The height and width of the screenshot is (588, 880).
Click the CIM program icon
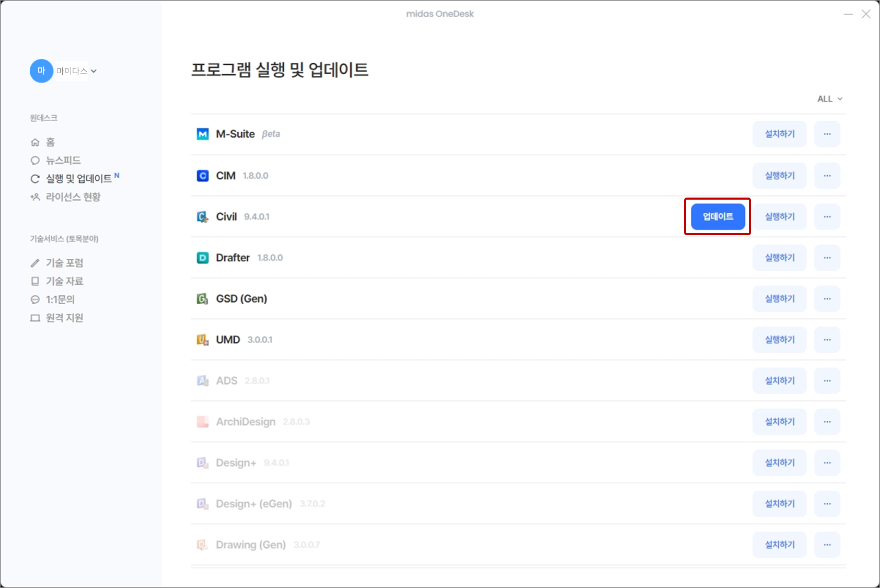[x=203, y=176]
